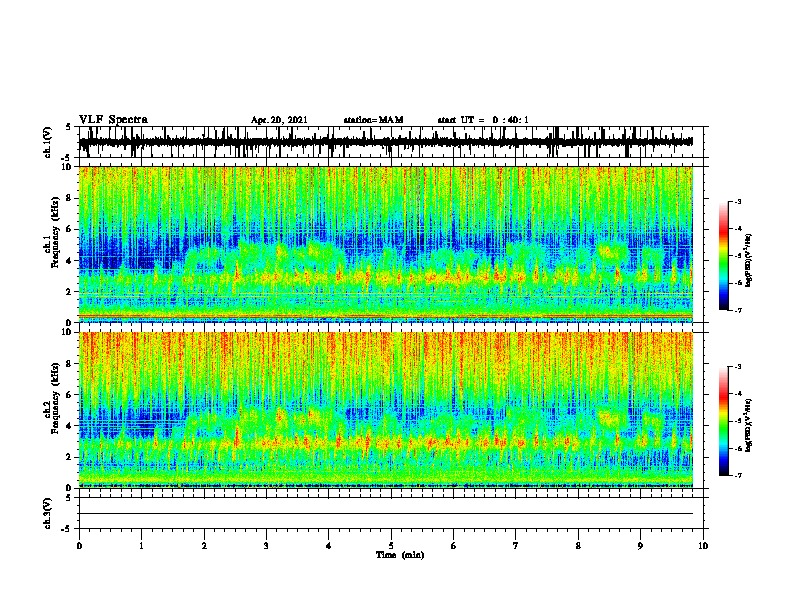Click the final time axis tick label "10"
Image resolution: width=792 pixels, height=612 pixels.
pyautogui.click(x=703, y=546)
